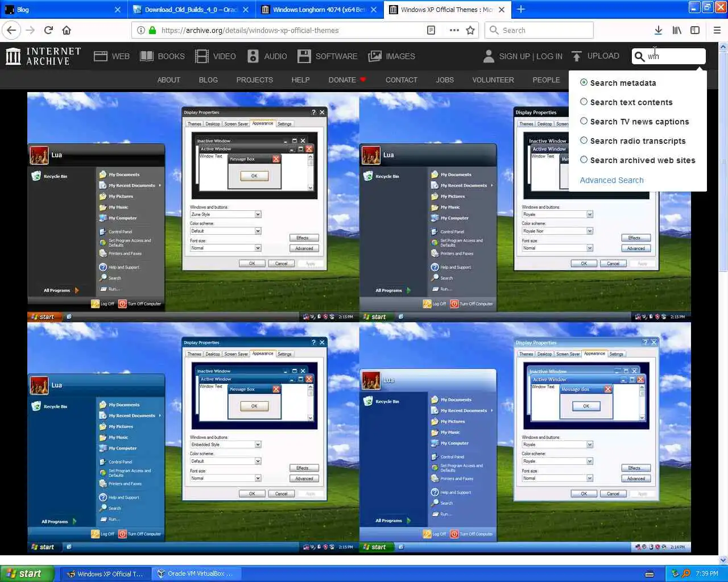Open the JOBS link
The image size is (728, 582).
(444, 80)
